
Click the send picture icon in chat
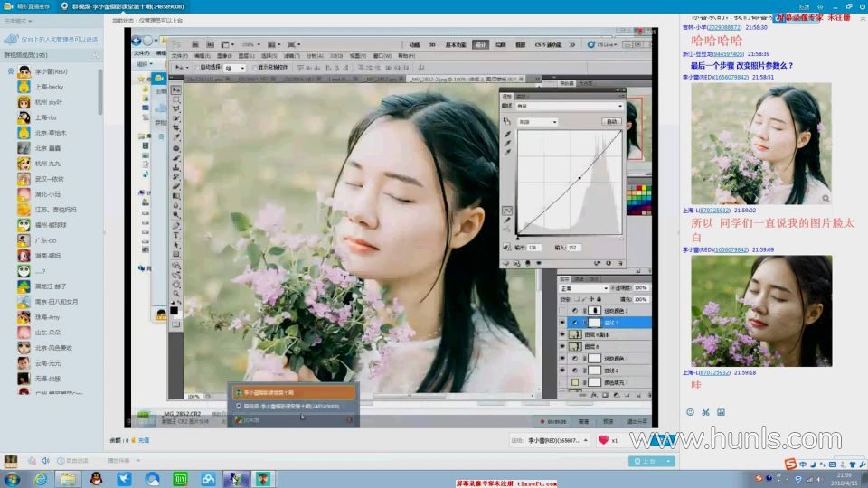pyautogui.click(x=721, y=412)
